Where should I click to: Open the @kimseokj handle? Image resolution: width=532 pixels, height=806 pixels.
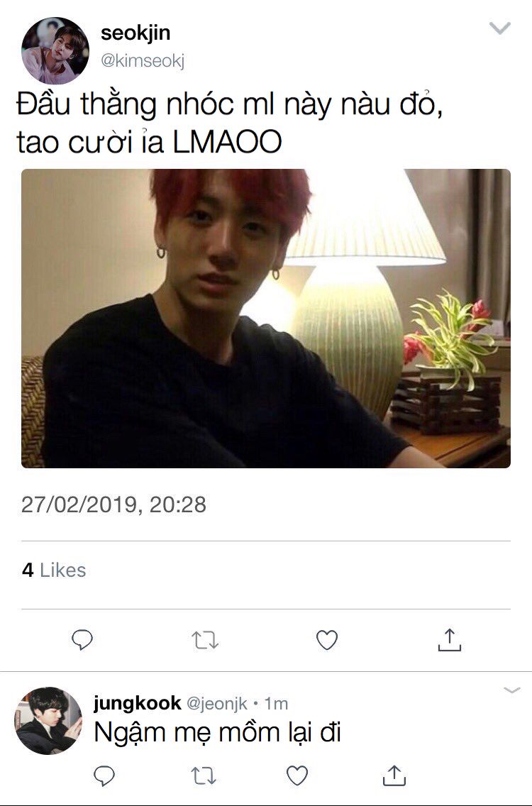click(143, 60)
